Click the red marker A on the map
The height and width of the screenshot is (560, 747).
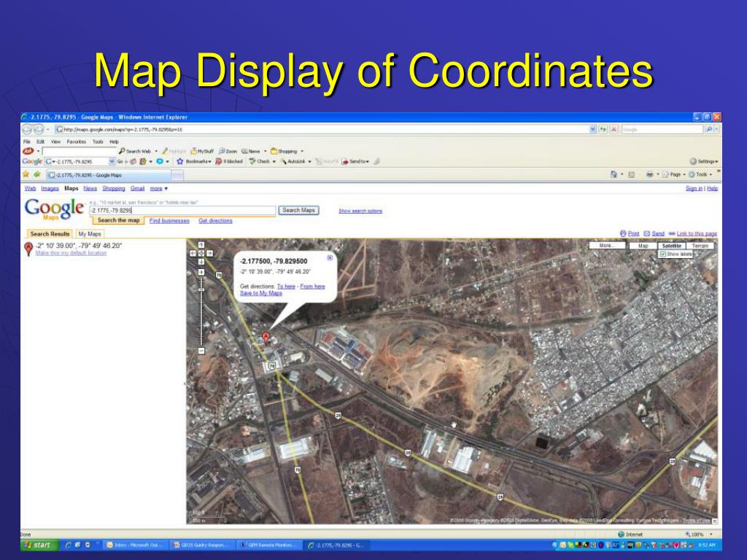coord(266,338)
